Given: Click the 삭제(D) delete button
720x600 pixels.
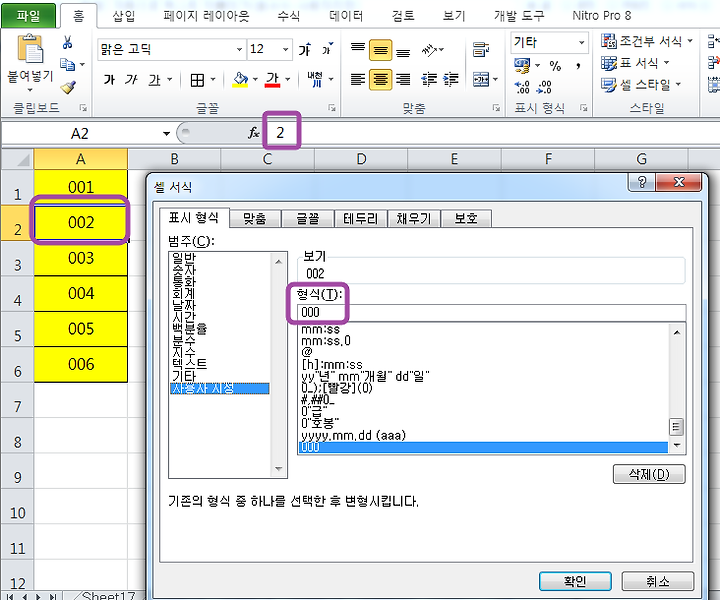Looking at the screenshot, I should click(x=649, y=474).
